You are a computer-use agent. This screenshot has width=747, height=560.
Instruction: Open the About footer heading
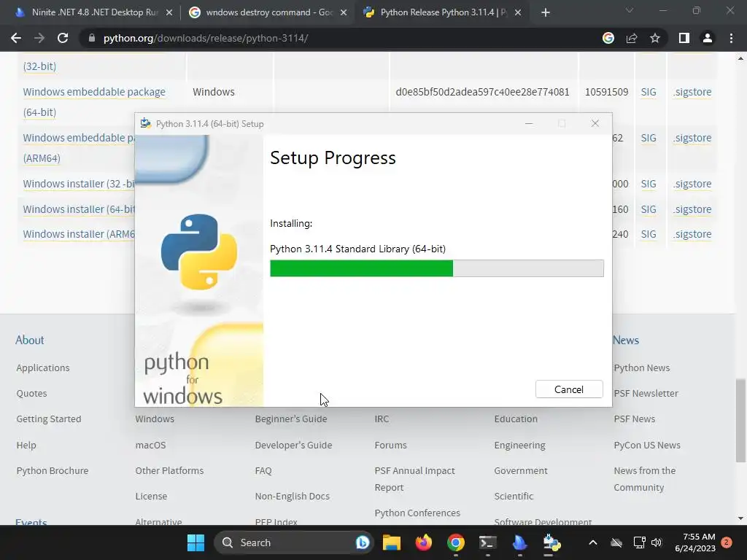pyautogui.click(x=29, y=340)
